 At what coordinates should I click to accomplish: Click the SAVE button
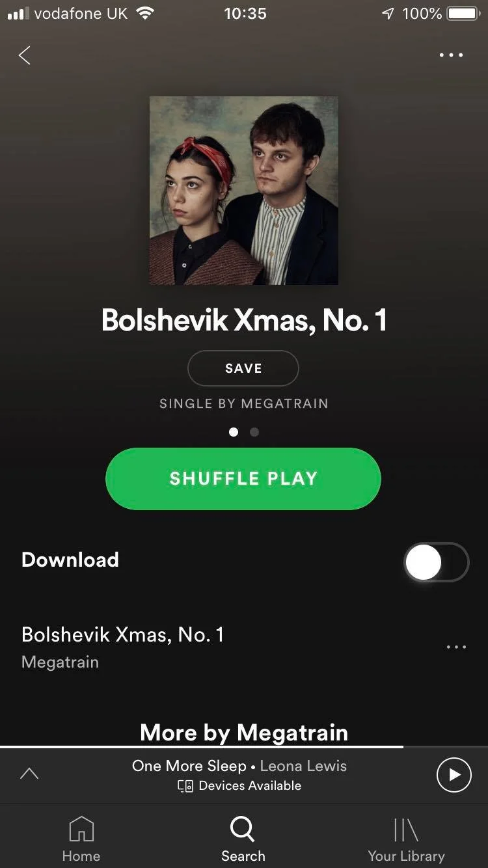(x=243, y=368)
